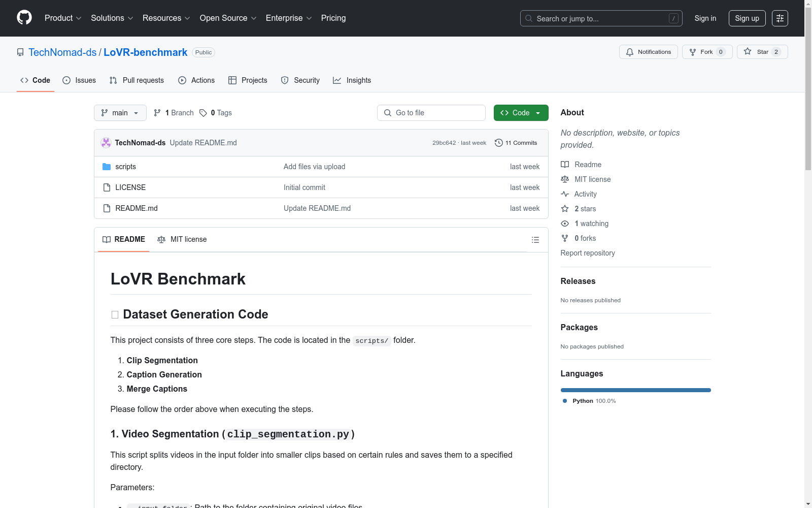Viewport: 812px width, 508px height.
Task: Open the Pull requests tab
Action: point(137,80)
